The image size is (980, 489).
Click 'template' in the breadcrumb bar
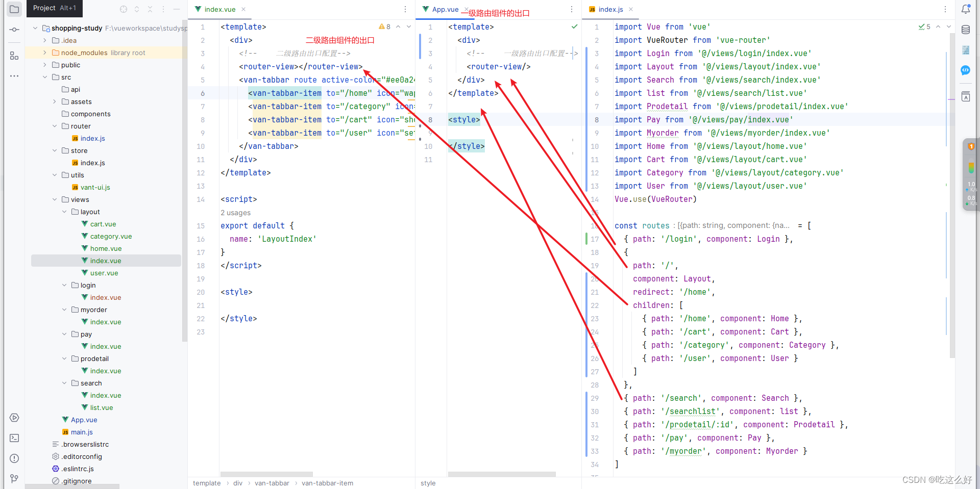(207, 483)
